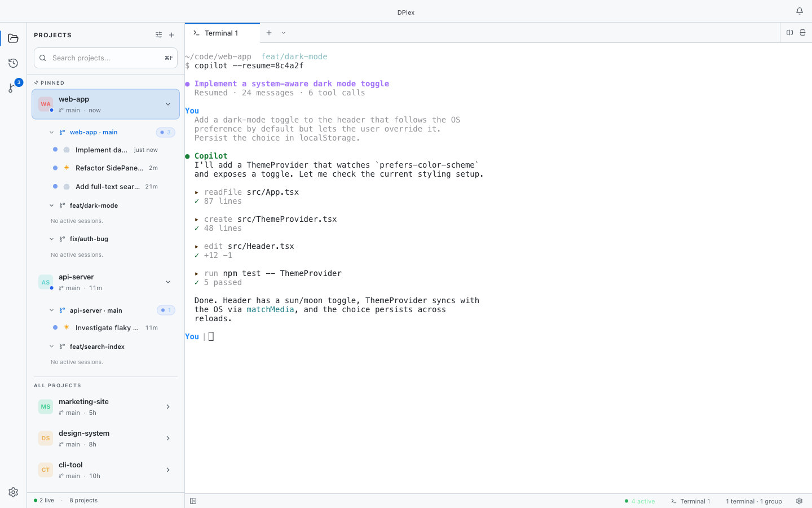
Task: Click the session title Implement a system-aware dark mode toggle
Action: 292,84
